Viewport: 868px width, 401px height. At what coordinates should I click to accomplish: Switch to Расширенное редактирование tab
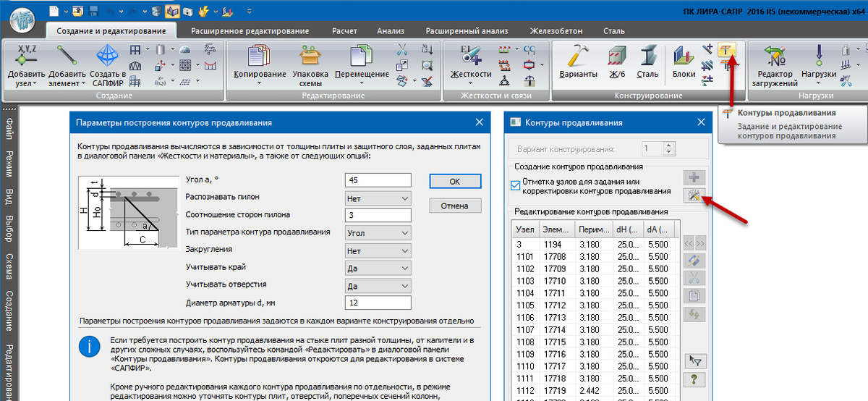click(250, 31)
